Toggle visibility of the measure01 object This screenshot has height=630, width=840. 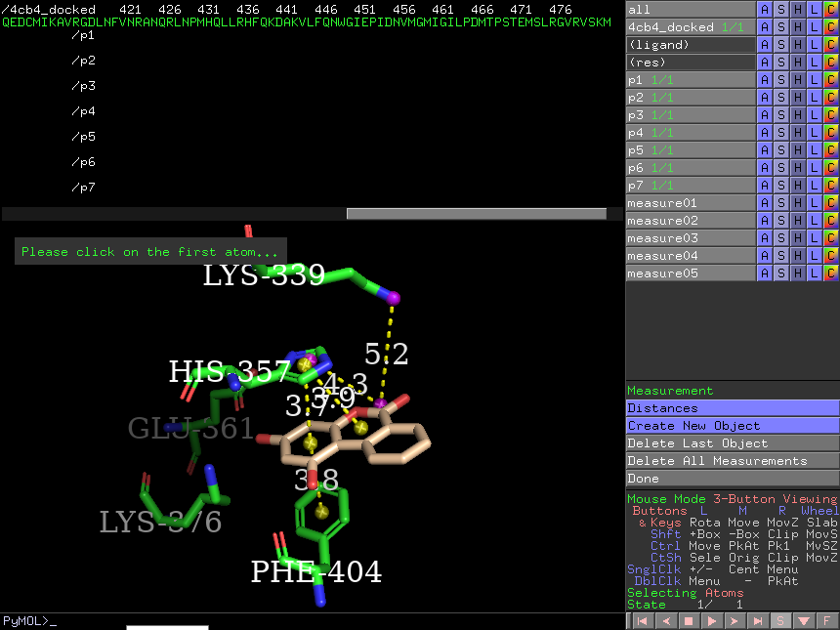(690, 203)
